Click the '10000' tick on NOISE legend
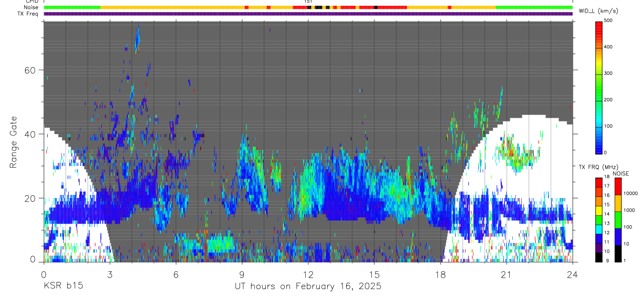This screenshot has height=297, width=644. pos(631,193)
